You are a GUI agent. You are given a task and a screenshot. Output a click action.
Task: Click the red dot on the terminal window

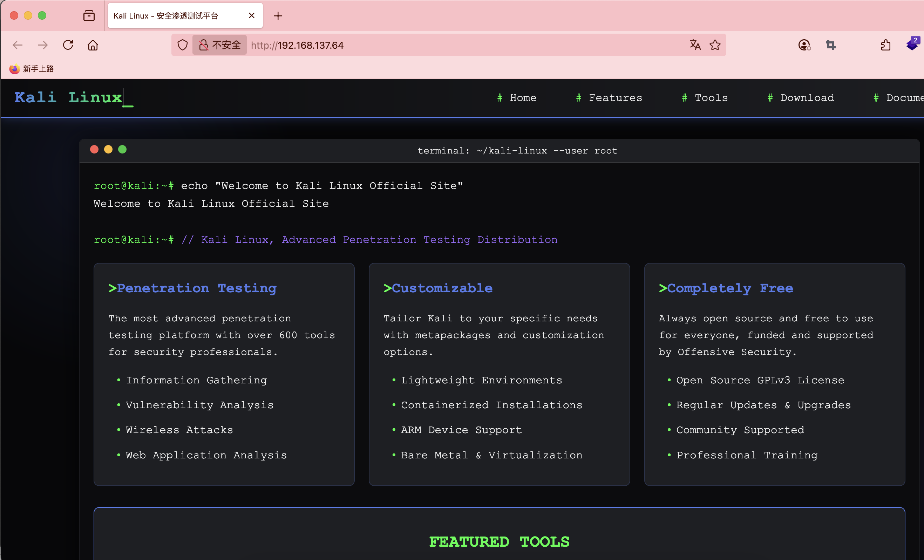pyautogui.click(x=94, y=150)
